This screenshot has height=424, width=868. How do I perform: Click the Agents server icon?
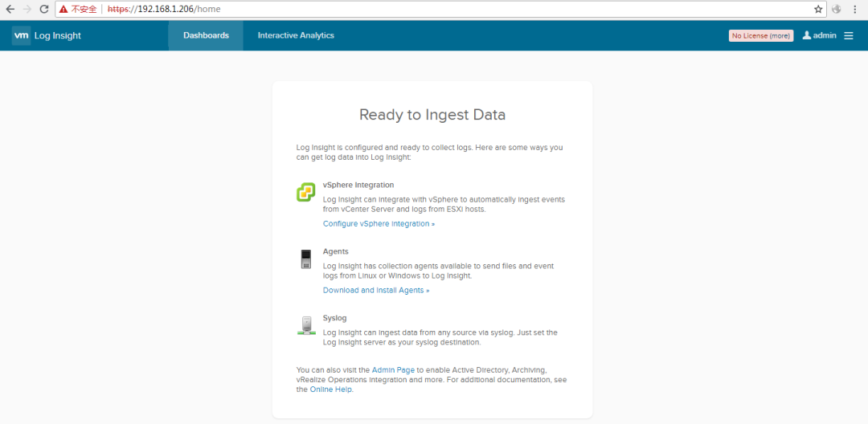(x=305, y=259)
